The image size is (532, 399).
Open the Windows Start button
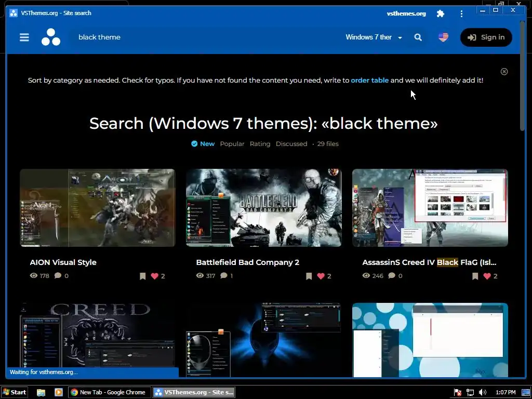coord(14,392)
